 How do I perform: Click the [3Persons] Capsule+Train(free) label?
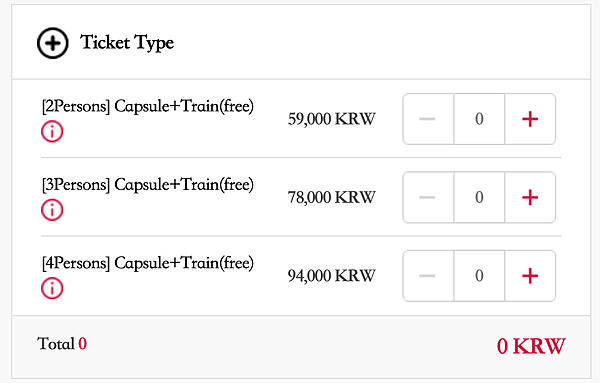tap(148, 185)
